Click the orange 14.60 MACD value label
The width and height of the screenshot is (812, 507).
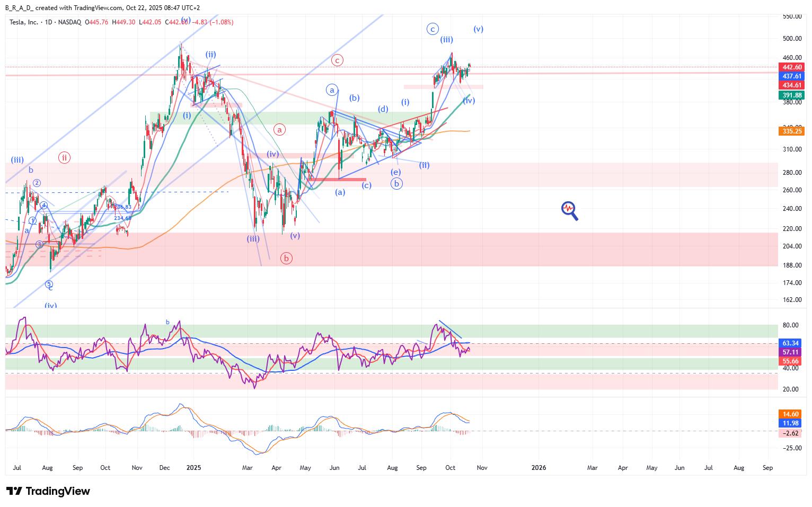click(x=791, y=414)
